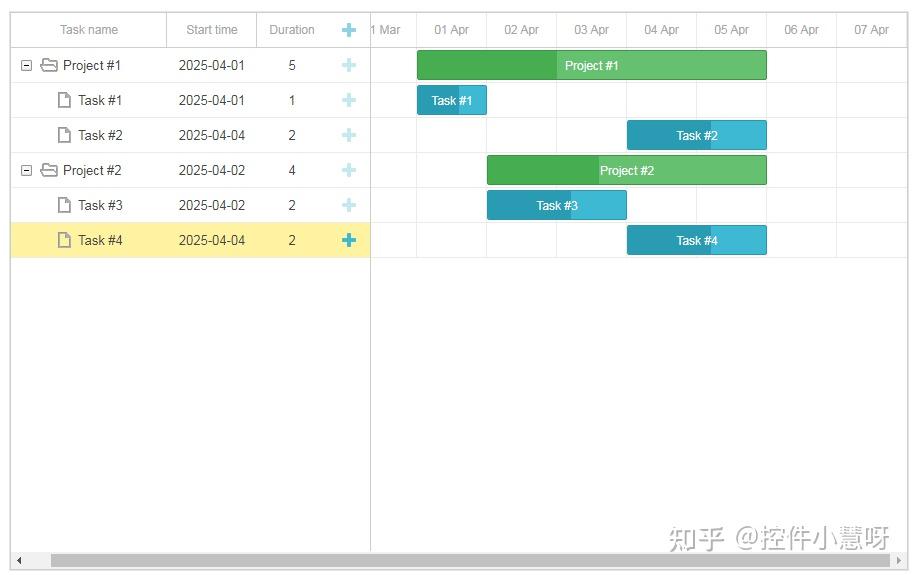
Task: Add subtask to Project #1 via plus icon
Action: click(348, 65)
